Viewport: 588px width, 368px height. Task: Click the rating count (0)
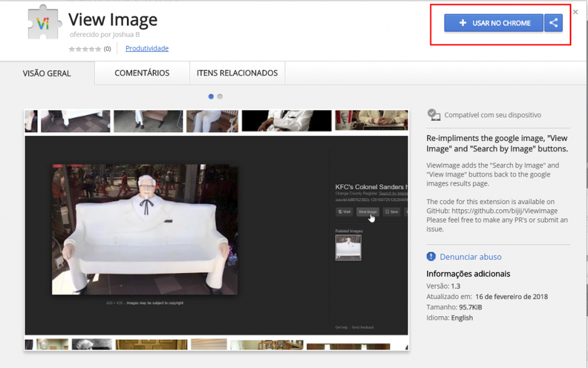point(107,49)
